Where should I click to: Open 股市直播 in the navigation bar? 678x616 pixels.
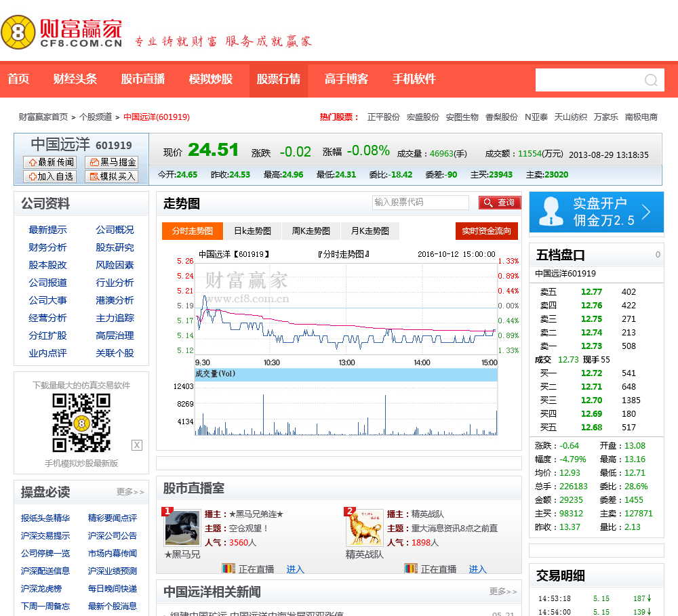(142, 79)
